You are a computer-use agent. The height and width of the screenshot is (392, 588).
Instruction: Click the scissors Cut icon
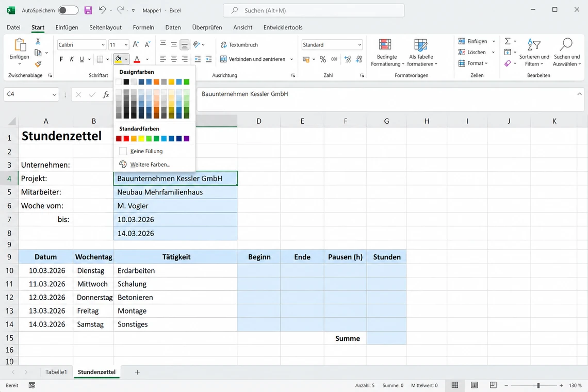[x=38, y=41]
